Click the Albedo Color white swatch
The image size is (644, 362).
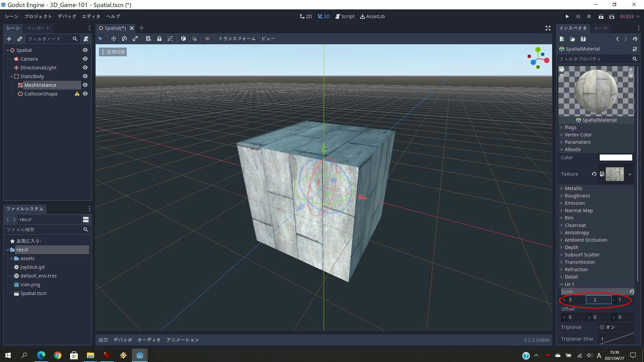coord(616,158)
